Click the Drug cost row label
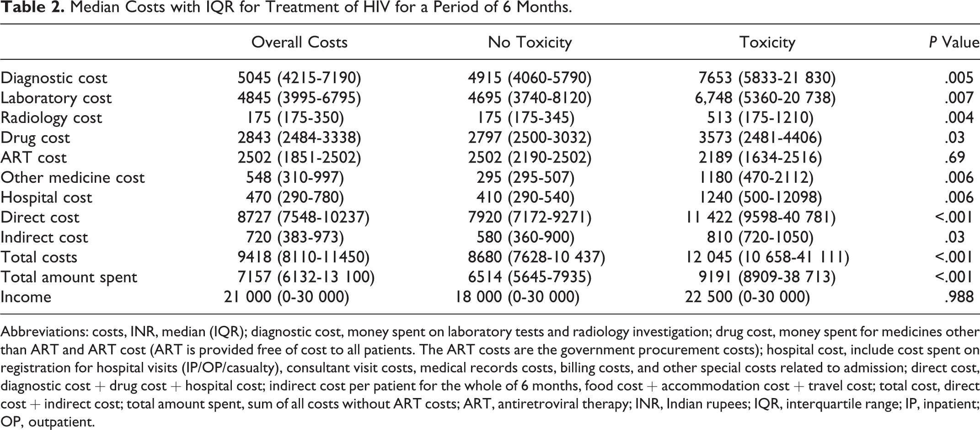The width and height of the screenshot is (980, 430). coord(35,138)
